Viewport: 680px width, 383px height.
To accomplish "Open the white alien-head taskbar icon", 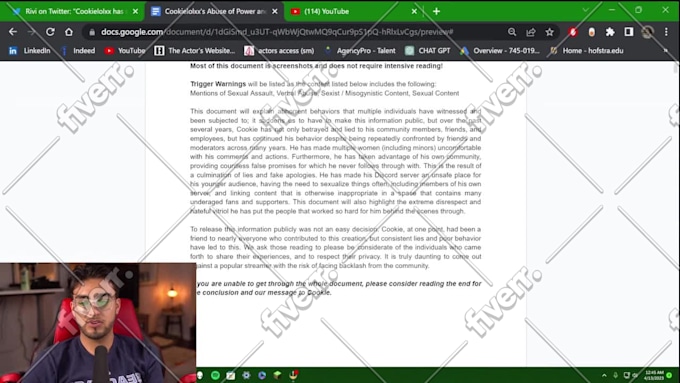I will click(200, 375).
